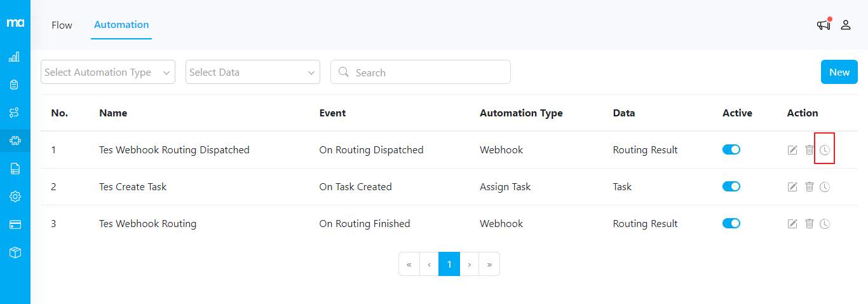Click the puzzle piece automation sidebar icon
868x304 pixels.
[15, 141]
